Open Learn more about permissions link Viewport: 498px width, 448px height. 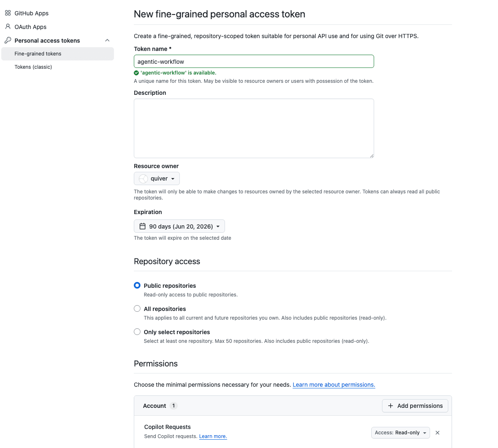point(334,385)
